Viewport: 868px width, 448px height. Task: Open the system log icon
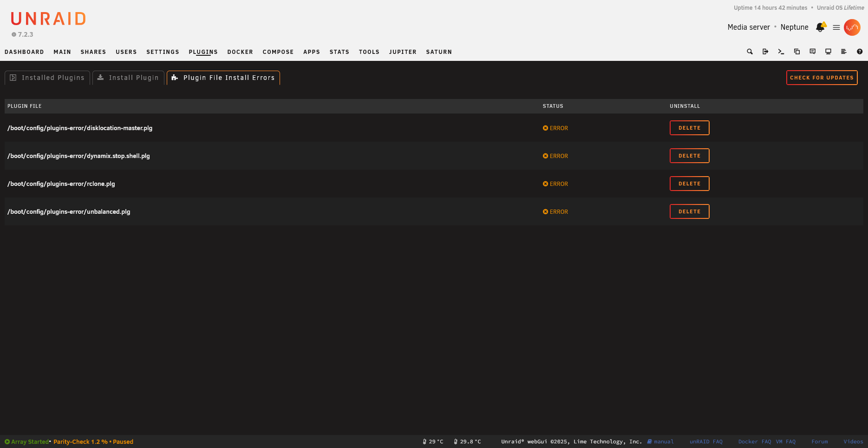click(844, 52)
